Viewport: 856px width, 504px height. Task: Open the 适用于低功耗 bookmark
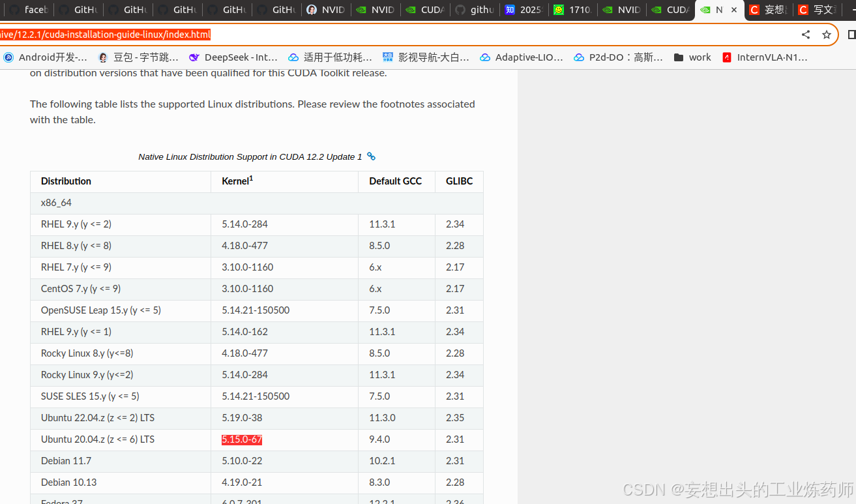pyautogui.click(x=330, y=57)
